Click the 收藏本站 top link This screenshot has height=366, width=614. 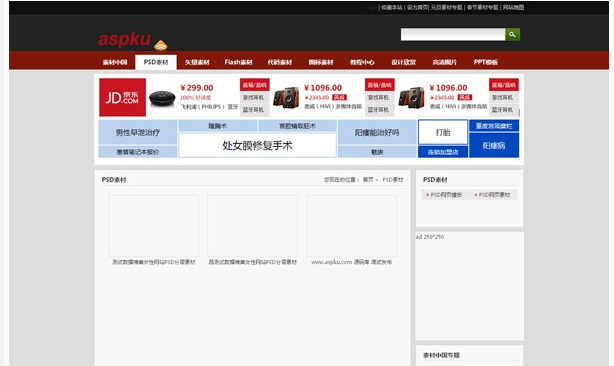[392, 7]
